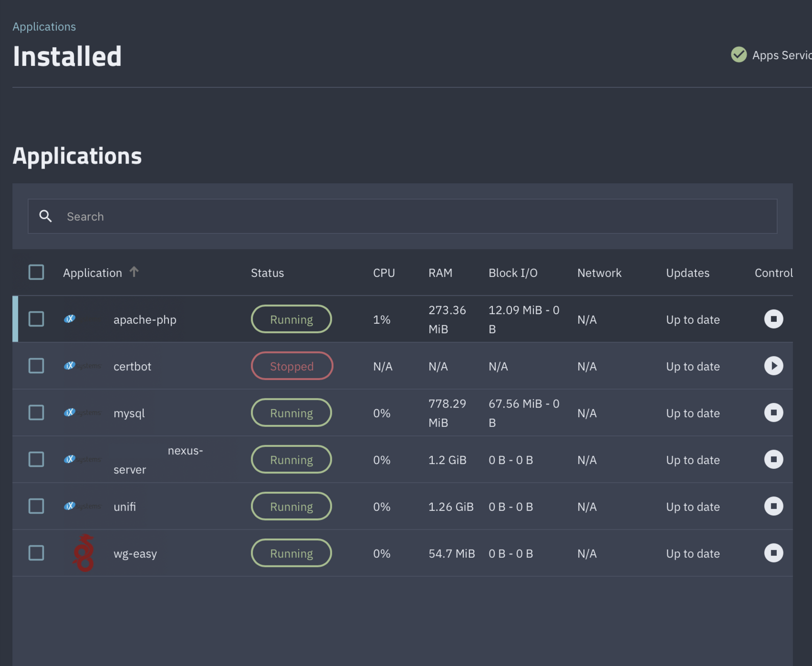Stop the apache-php application

773,319
